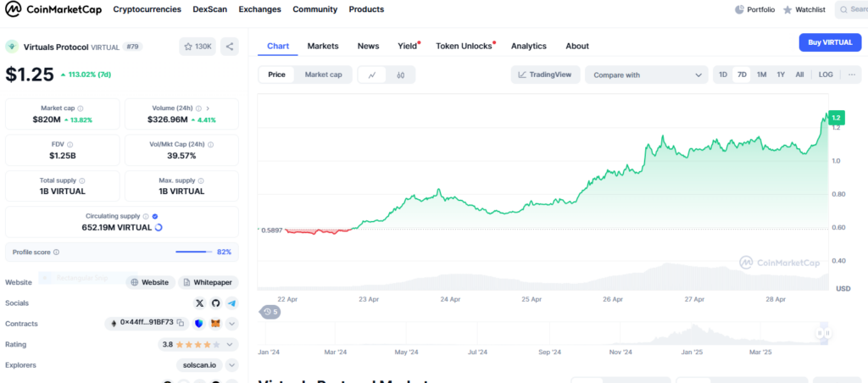
Task: Select the Market cap chart toggle
Action: tap(323, 75)
